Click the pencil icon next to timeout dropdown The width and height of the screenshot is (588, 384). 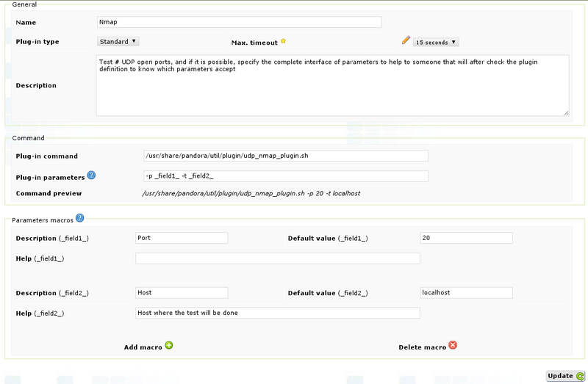point(405,41)
